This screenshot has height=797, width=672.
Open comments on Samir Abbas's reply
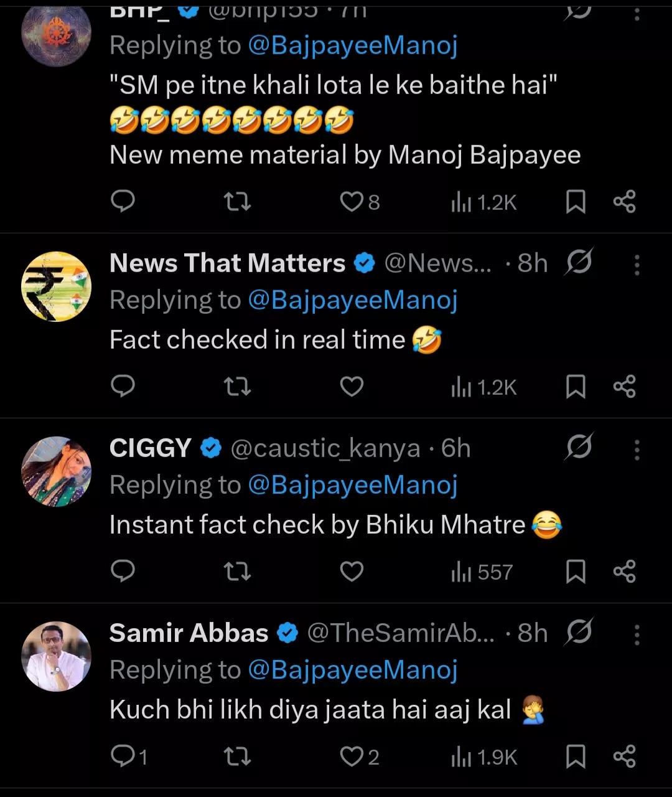(123, 757)
